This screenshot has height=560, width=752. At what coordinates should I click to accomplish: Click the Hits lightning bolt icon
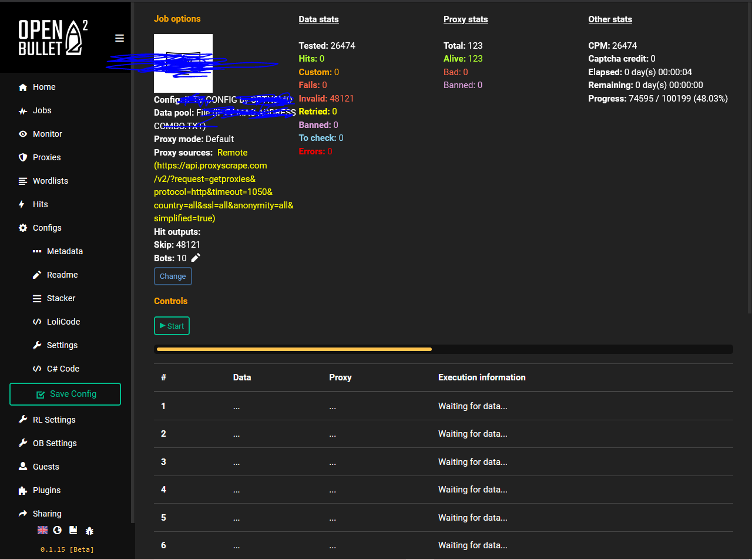click(x=22, y=204)
